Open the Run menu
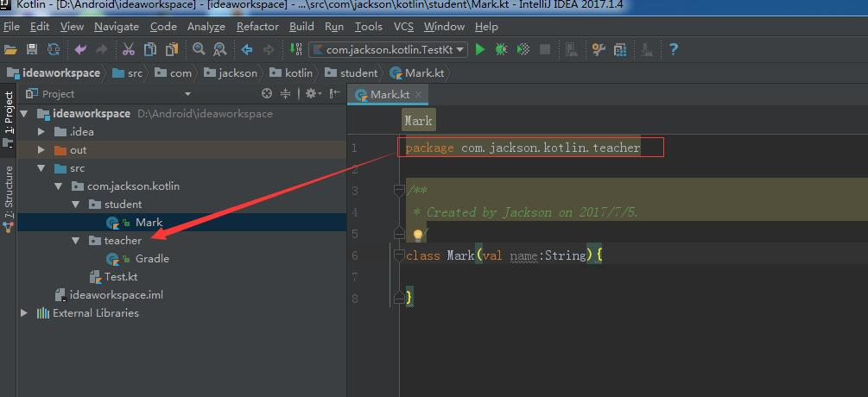The height and width of the screenshot is (397, 868). click(333, 27)
